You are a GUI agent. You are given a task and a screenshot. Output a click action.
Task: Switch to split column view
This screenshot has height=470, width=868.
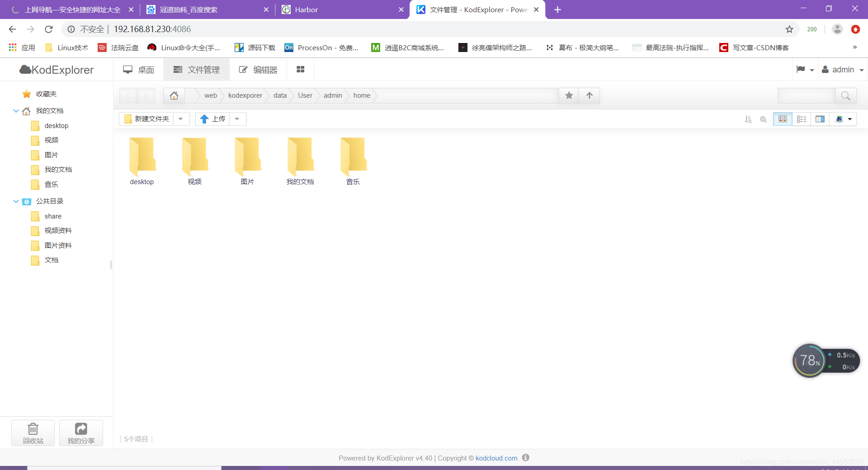click(x=820, y=119)
